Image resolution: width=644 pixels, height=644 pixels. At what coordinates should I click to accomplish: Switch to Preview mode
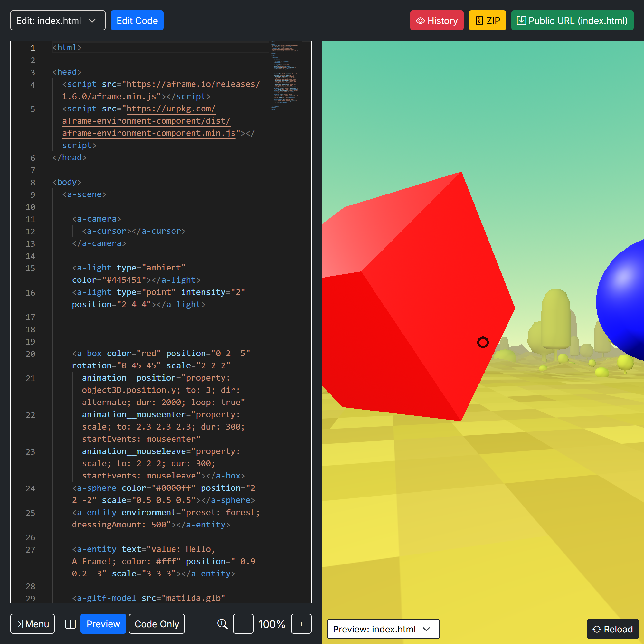[103, 624]
